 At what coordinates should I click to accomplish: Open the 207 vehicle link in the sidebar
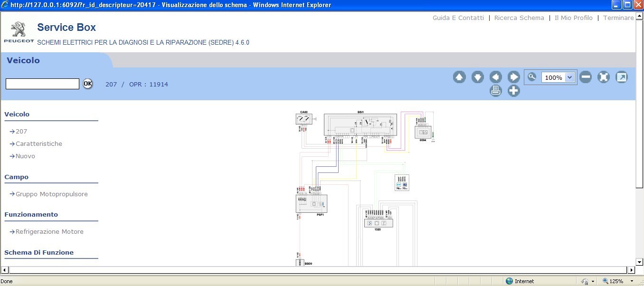[x=21, y=132]
